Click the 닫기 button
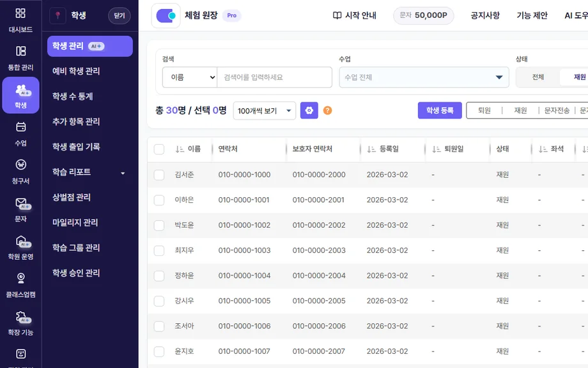Viewport: 588px width, 368px height. point(120,16)
